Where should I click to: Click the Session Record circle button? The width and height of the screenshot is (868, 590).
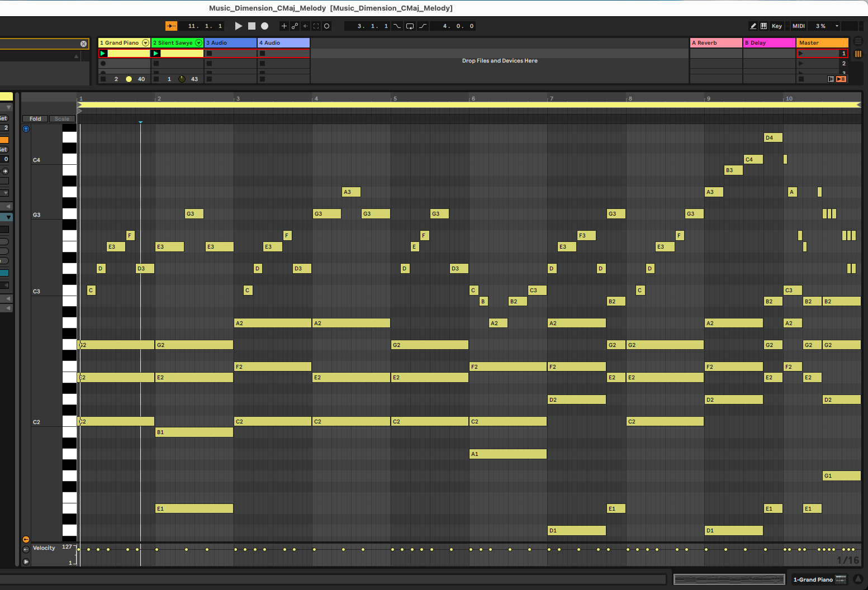(327, 26)
